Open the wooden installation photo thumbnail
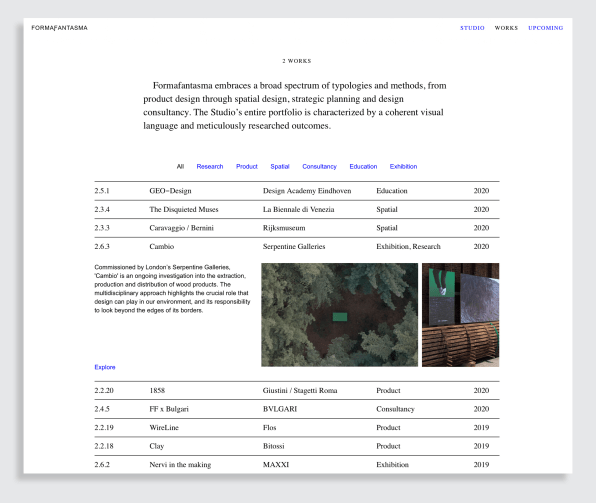This screenshot has height=503, width=596. tap(461, 315)
